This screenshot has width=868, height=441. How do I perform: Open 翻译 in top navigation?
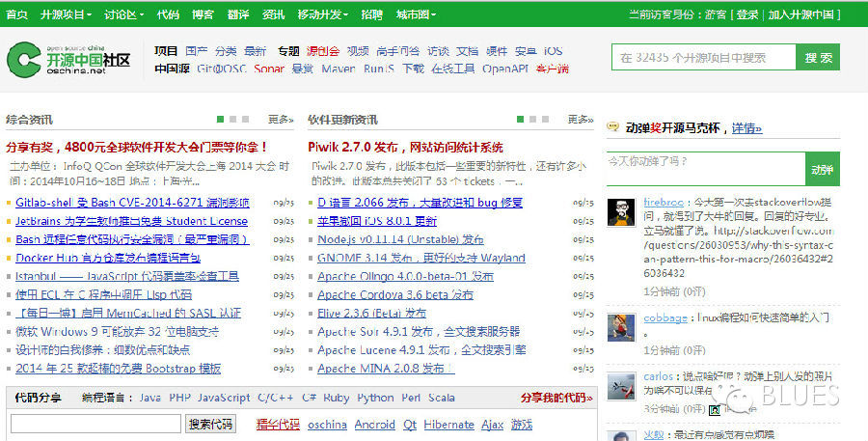(238, 14)
